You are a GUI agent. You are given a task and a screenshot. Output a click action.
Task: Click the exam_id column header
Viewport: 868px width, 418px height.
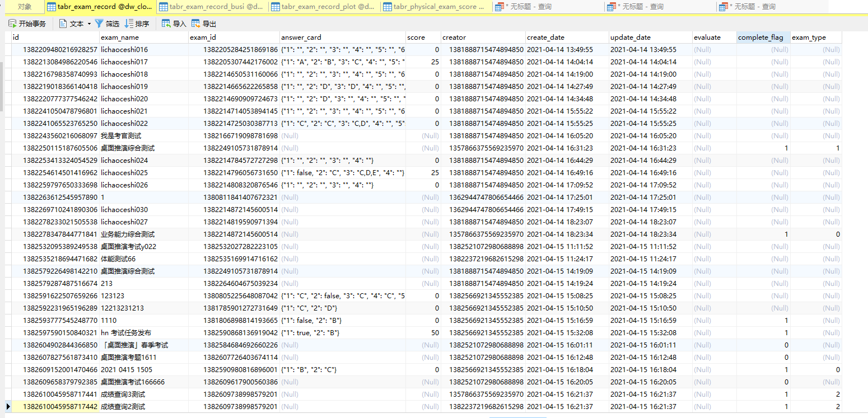click(x=234, y=37)
